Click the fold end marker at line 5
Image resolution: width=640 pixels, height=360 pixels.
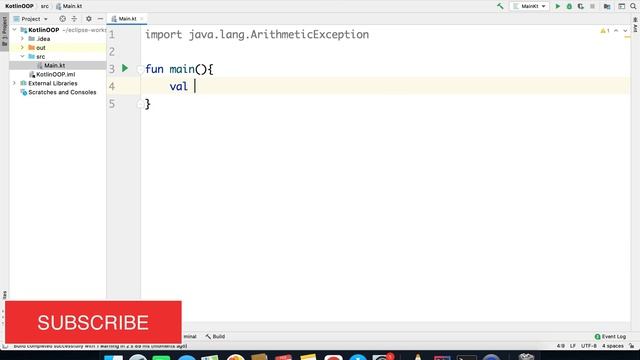tap(140, 104)
